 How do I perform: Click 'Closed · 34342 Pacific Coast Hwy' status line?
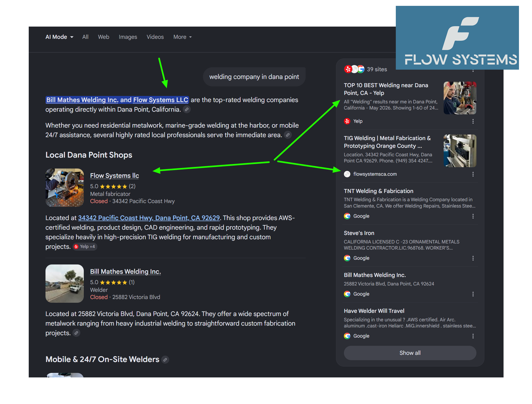click(x=132, y=201)
